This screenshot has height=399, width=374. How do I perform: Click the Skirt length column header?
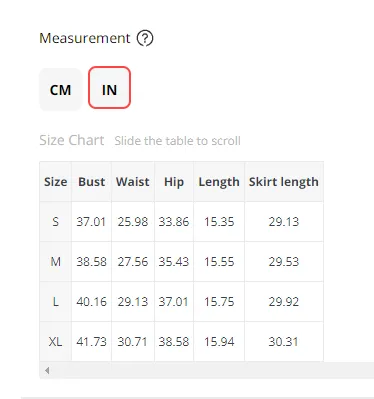pyautogui.click(x=284, y=182)
